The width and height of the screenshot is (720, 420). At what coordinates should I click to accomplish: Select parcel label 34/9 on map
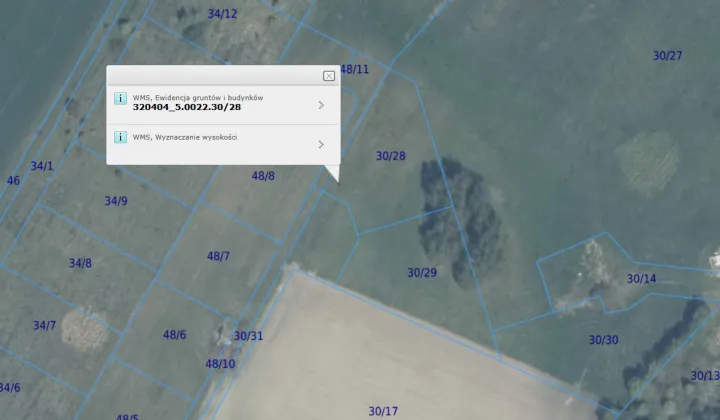[x=116, y=201]
